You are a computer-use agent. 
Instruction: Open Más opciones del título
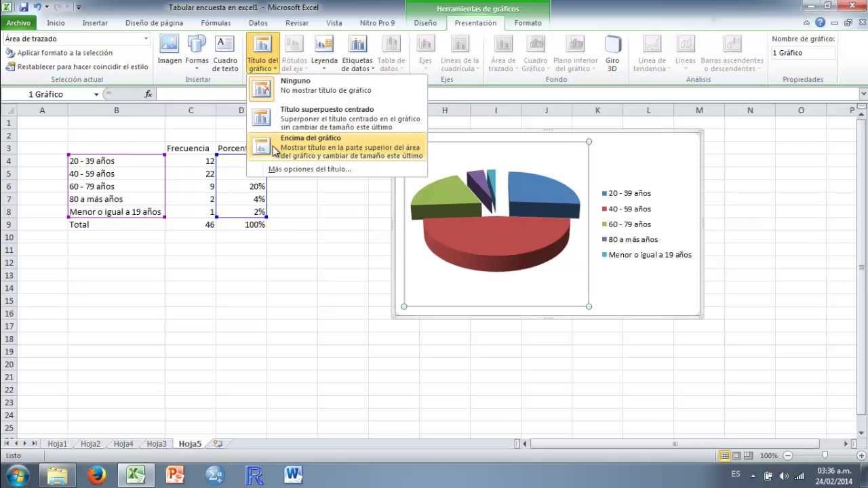(x=309, y=169)
